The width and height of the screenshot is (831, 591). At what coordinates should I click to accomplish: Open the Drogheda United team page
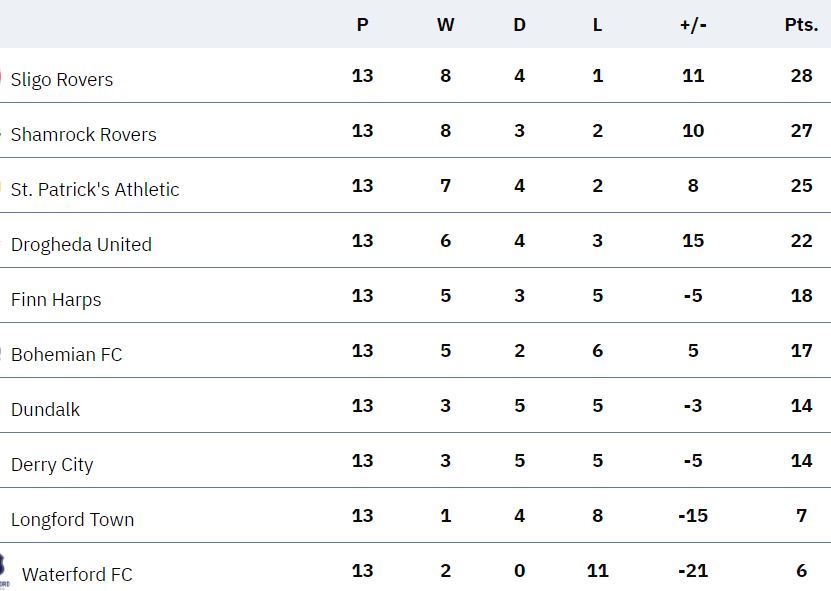81,245
